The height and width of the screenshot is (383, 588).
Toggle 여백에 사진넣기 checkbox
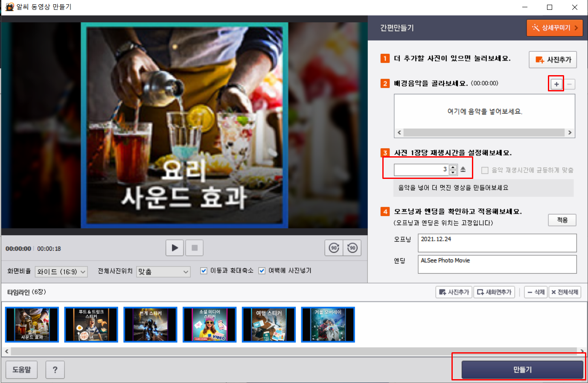pyautogui.click(x=262, y=271)
